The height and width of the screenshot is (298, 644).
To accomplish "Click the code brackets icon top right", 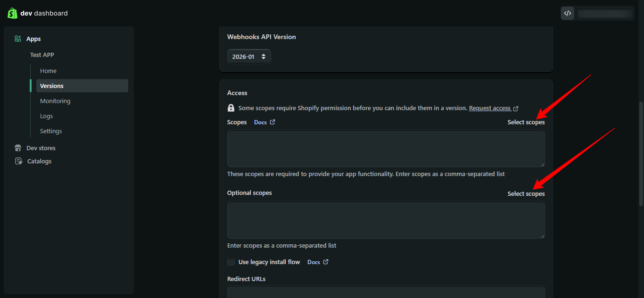I will coord(568,13).
